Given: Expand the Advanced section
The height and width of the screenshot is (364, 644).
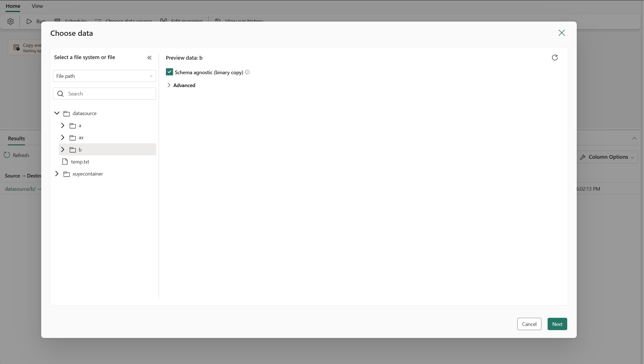Looking at the screenshot, I should pos(181,85).
